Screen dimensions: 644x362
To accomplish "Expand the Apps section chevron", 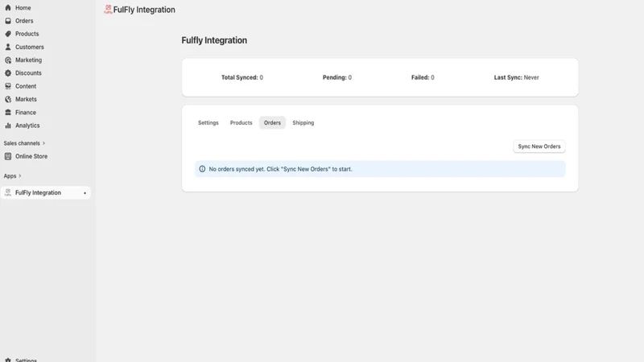I will click(x=20, y=176).
